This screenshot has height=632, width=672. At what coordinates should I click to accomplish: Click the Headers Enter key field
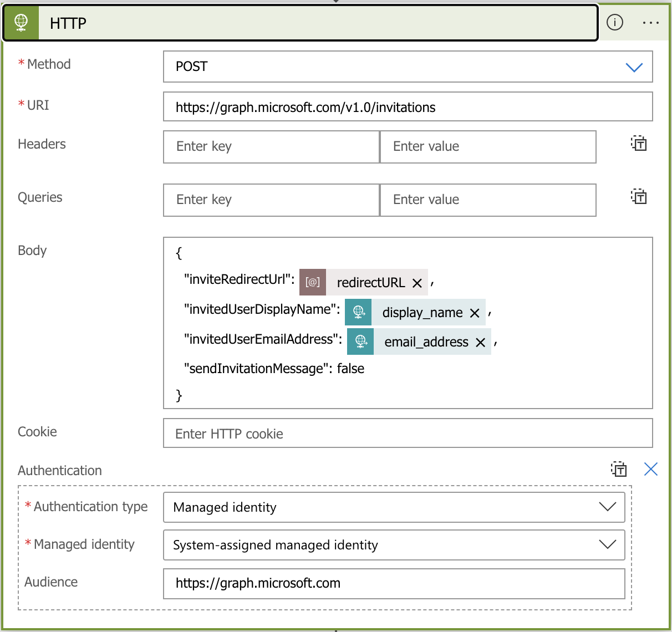pos(271,147)
